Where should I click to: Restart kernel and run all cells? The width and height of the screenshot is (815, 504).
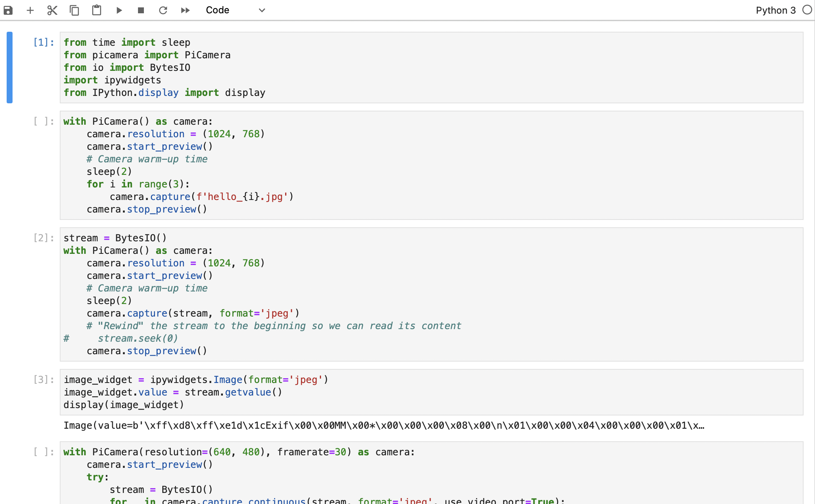click(x=185, y=10)
